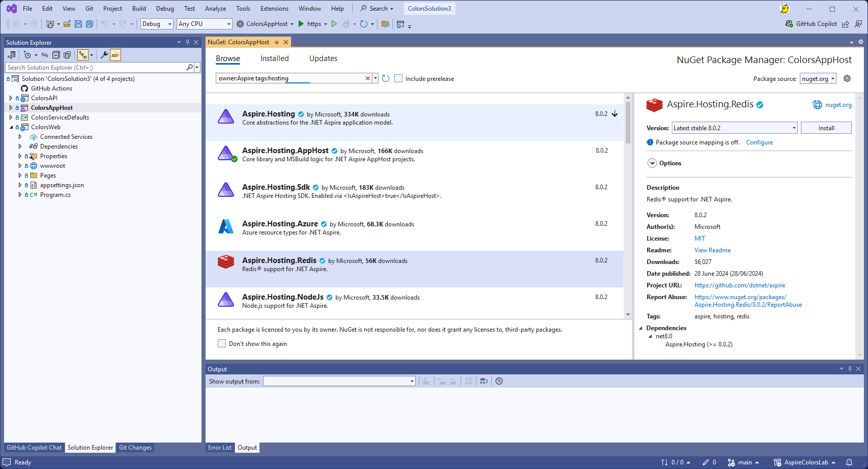Toggle word wrap in the Output panel
Viewport: 868px width, 469px height.
(483, 381)
